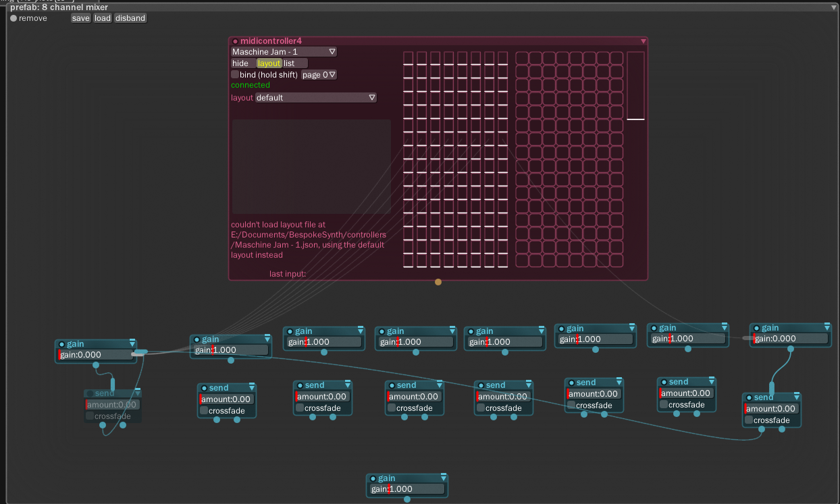Open the Maschine Jam - 1 device dropdown
This screenshot has width=840, height=504.
(x=283, y=51)
